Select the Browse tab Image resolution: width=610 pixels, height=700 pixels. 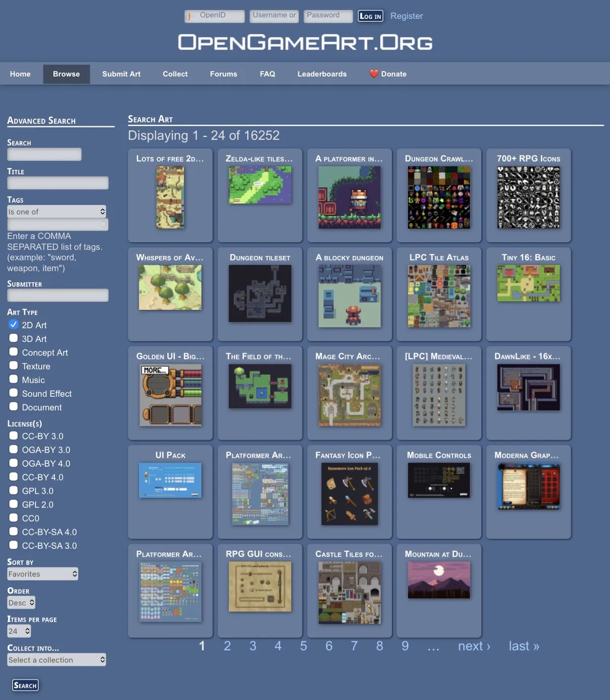click(67, 74)
